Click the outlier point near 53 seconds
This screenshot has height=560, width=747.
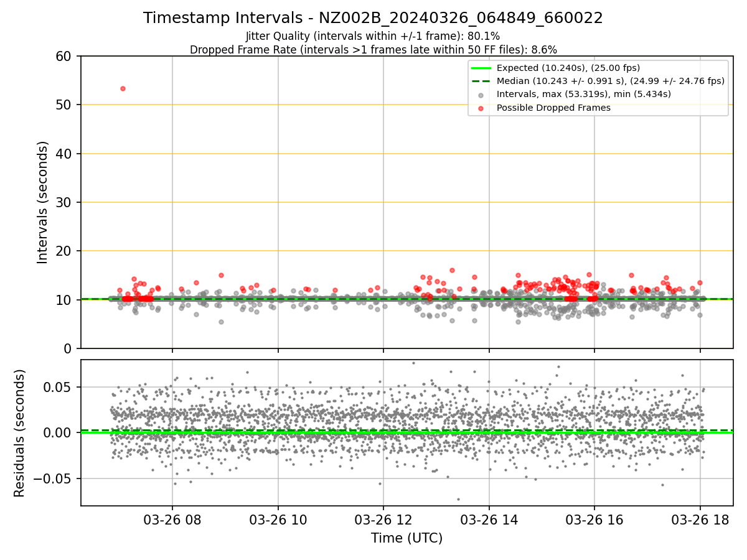123,88
